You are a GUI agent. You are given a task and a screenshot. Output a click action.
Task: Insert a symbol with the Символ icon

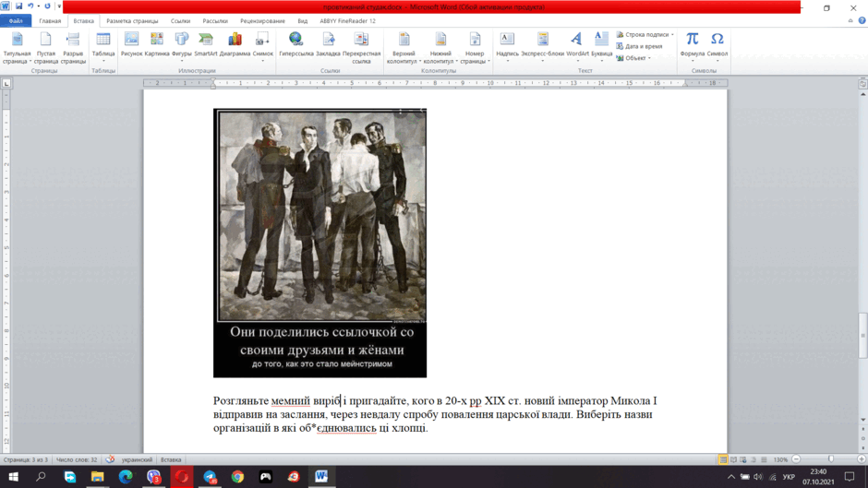[717, 46]
